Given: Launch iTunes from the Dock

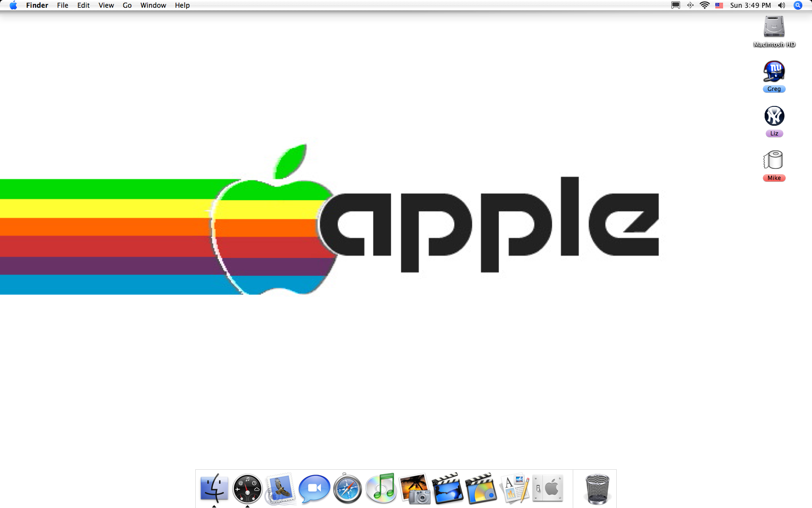Looking at the screenshot, I should click(x=381, y=488).
